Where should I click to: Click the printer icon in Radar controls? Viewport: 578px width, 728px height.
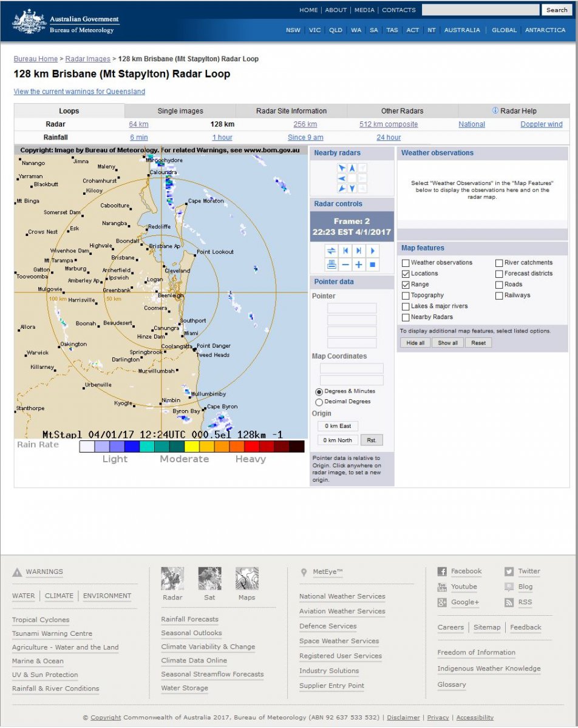pyautogui.click(x=331, y=265)
